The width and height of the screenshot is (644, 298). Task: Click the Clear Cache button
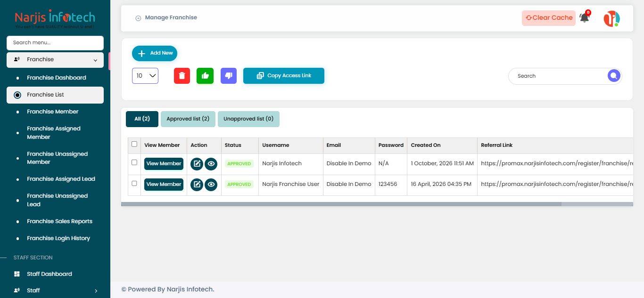pyautogui.click(x=549, y=18)
